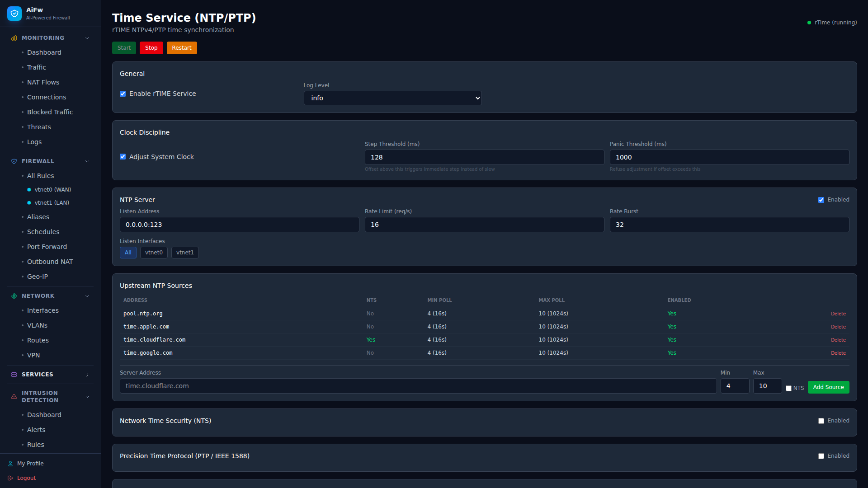
Task: Uncheck the NTP Server Enabled checkbox
Action: click(x=821, y=200)
